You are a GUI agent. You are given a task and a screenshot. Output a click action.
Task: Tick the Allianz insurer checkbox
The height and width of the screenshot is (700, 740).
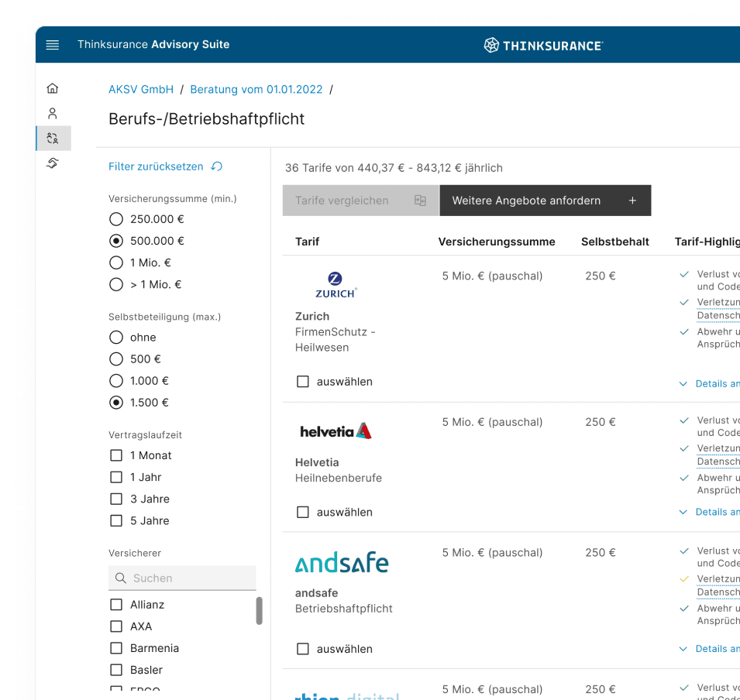116,604
